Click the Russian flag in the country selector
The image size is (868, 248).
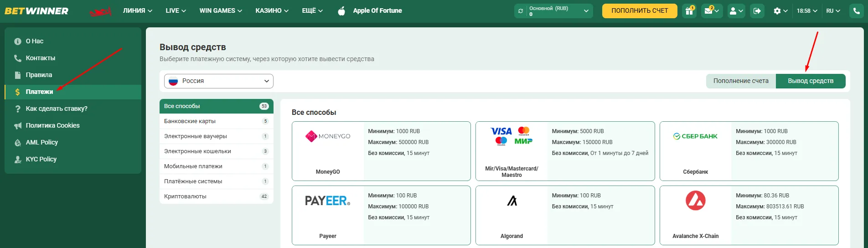(173, 81)
